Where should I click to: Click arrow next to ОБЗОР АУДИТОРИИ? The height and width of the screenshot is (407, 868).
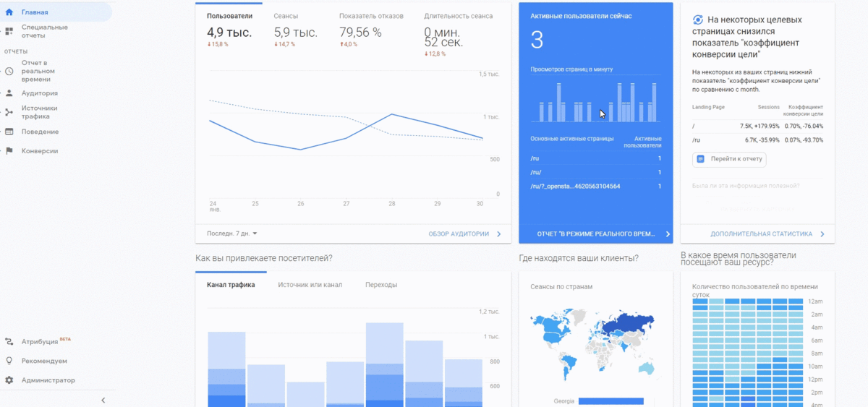pyautogui.click(x=499, y=234)
